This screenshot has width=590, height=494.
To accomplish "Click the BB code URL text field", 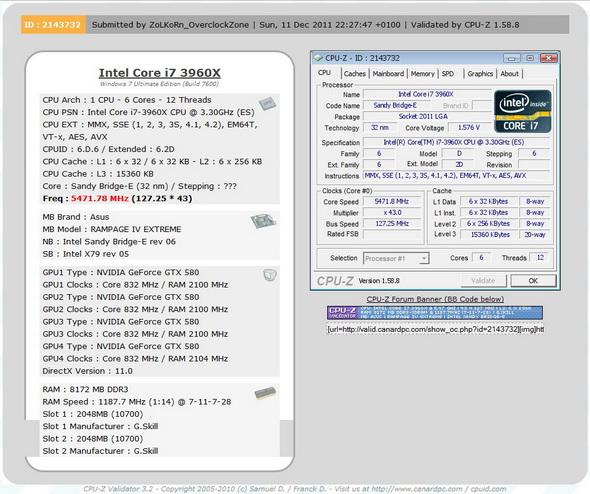I will [x=435, y=329].
